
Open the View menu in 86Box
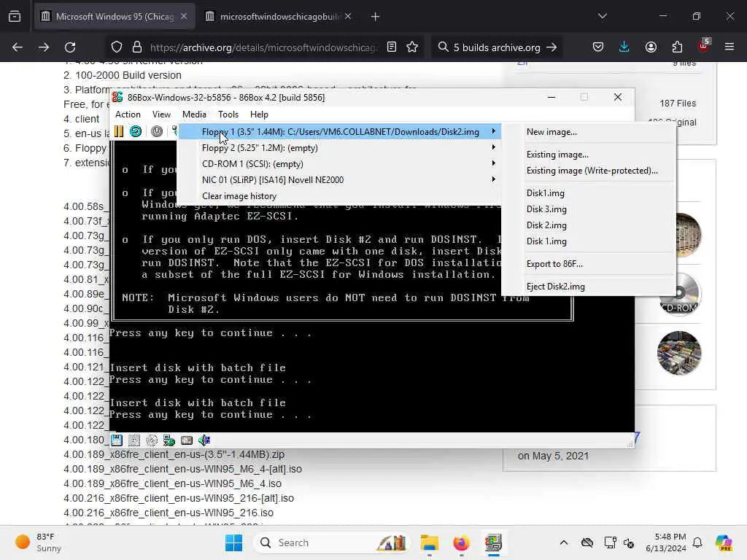point(161,114)
